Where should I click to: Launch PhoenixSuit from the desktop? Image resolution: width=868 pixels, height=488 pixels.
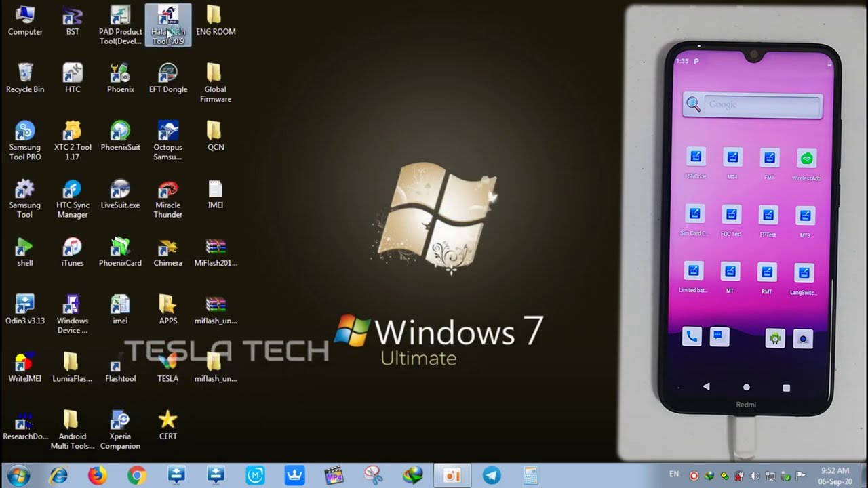(x=120, y=136)
